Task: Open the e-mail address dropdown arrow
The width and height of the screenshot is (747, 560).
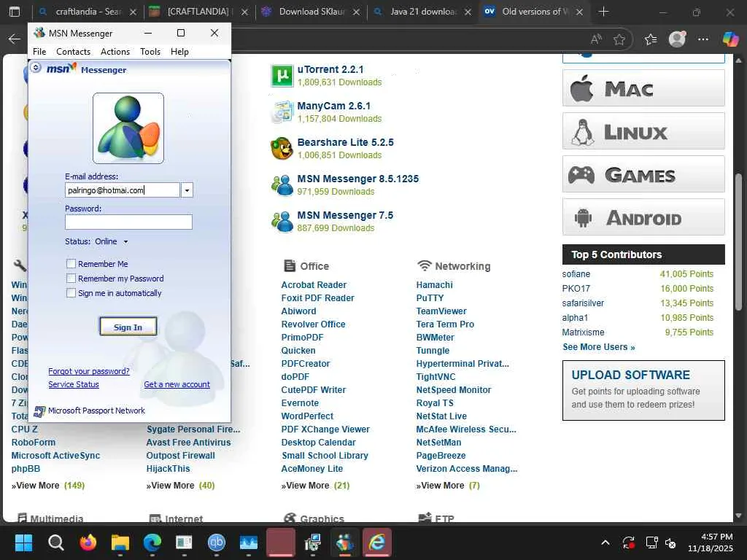Action: pos(187,190)
